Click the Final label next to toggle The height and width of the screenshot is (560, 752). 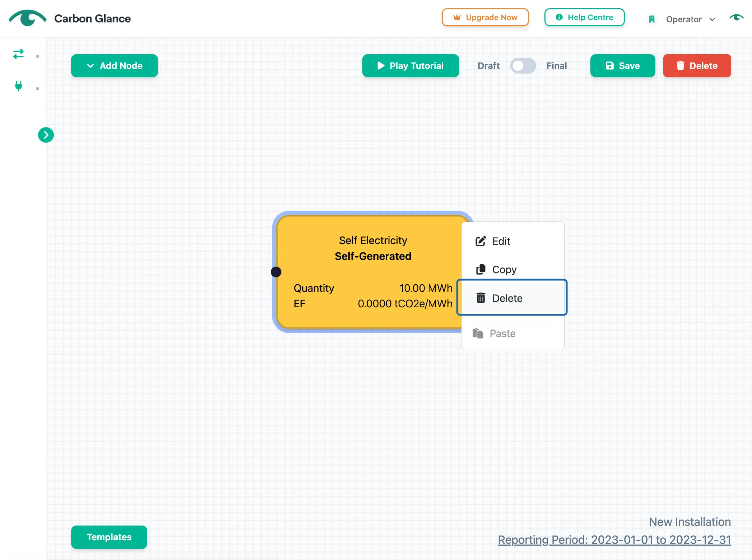557,66
